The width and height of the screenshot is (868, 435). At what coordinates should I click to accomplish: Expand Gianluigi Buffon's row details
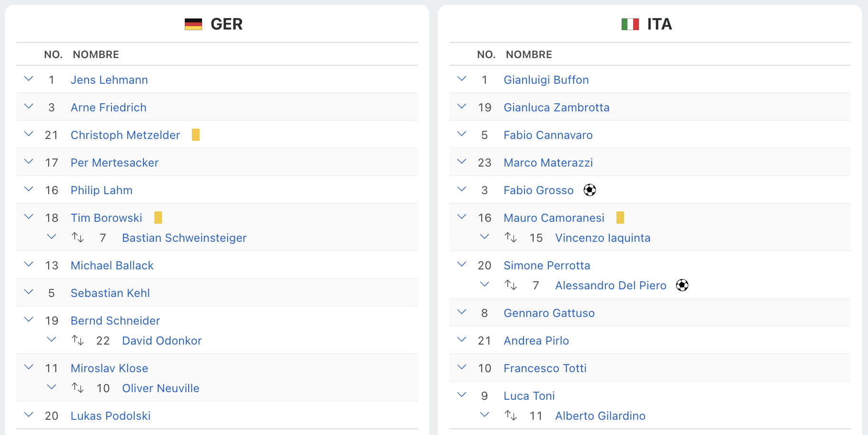point(462,79)
